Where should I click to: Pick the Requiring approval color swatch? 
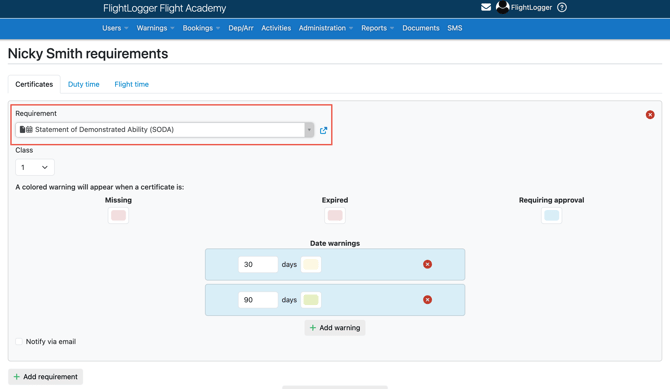552,215
